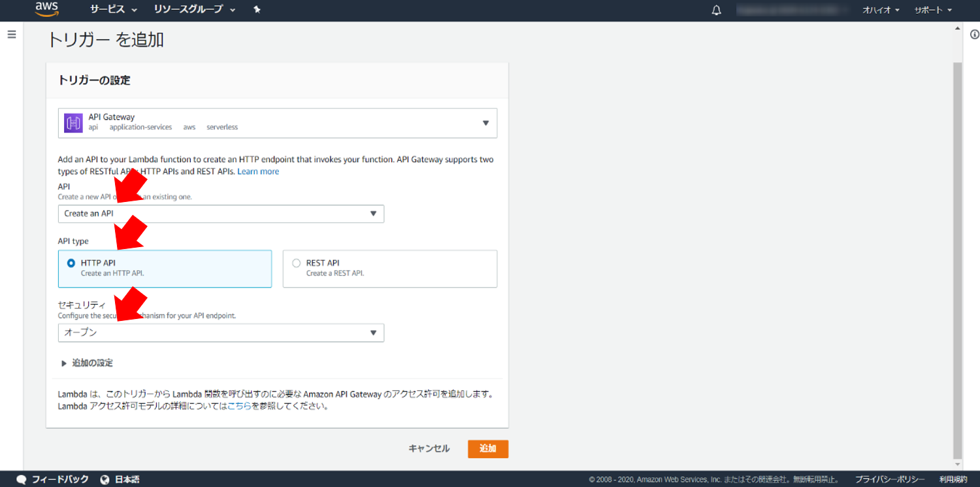The width and height of the screenshot is (980, 487).
Task: Expand 追加の設定 section
Action: [87, 363]
